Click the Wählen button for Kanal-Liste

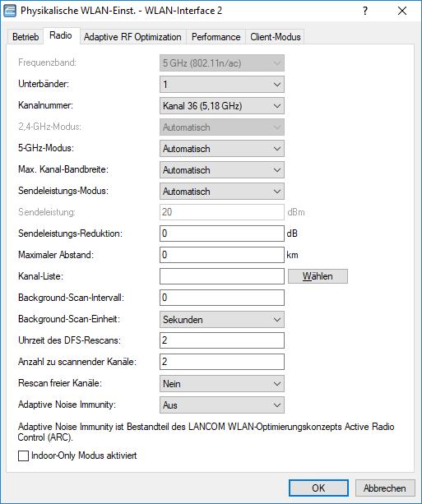click(318, 276)
